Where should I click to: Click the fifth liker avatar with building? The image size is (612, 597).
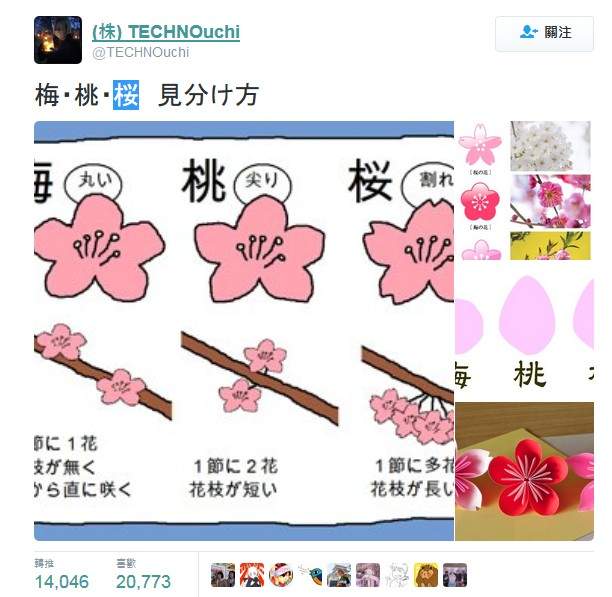click(x=339, y=575)
